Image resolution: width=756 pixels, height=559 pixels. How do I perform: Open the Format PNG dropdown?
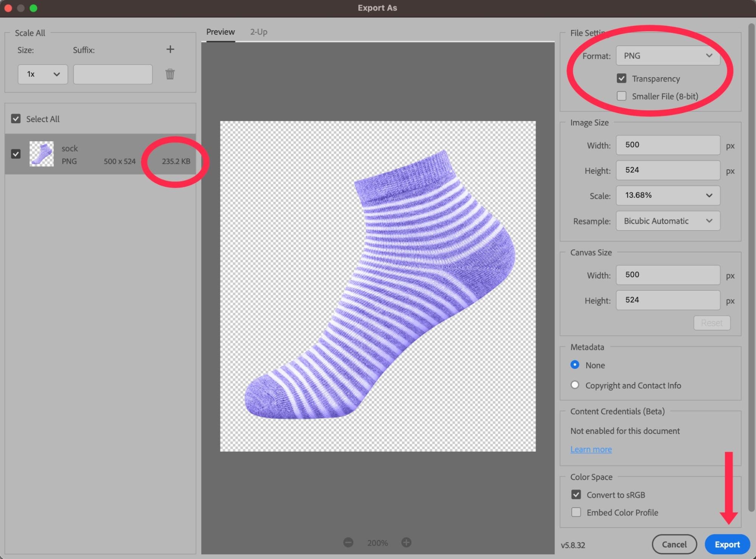[x=668, y=56]
